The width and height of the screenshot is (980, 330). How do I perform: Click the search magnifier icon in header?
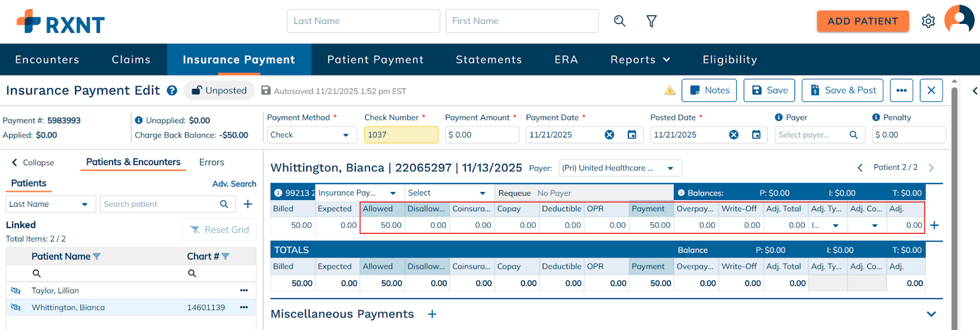click(620, 21)
